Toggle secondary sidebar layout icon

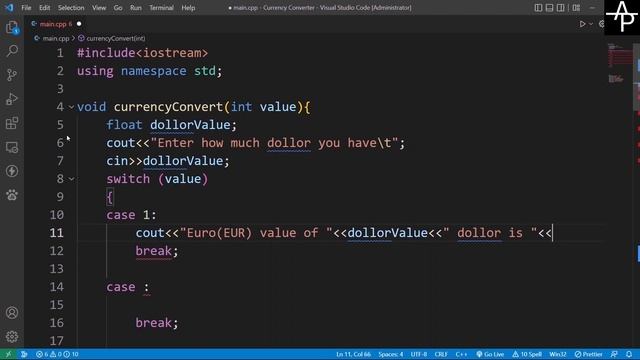[x=561, y=8]
